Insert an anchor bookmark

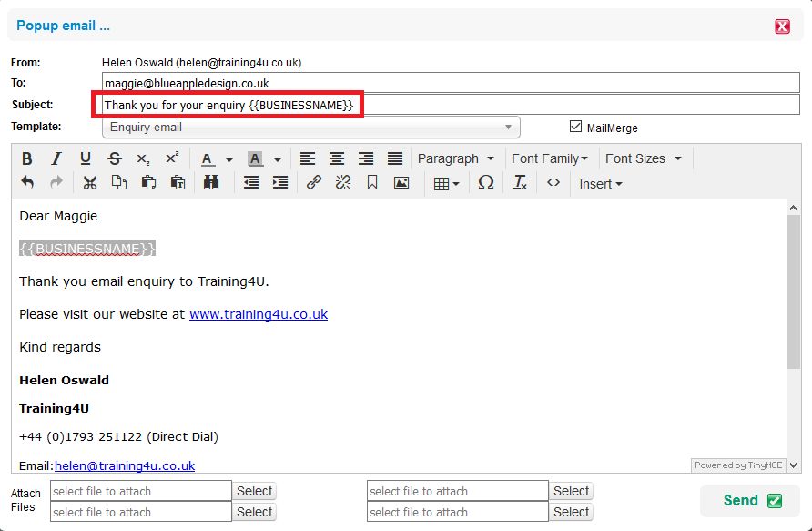[x=371, y=183]
